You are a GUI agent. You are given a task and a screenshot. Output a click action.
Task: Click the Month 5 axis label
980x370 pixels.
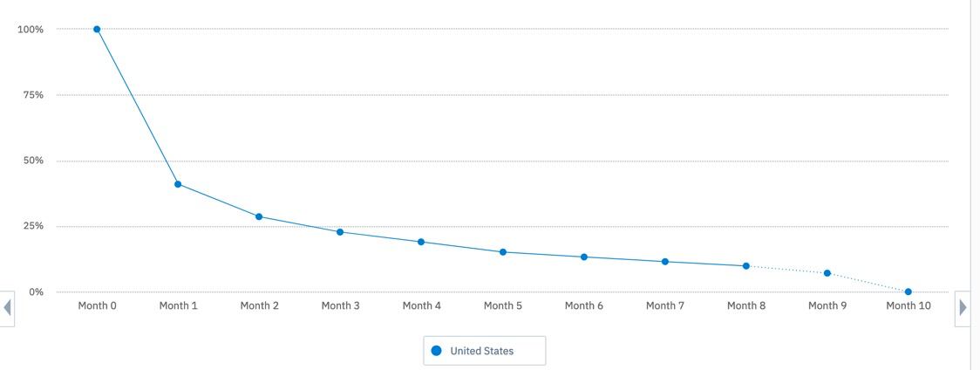click(503, 306)
